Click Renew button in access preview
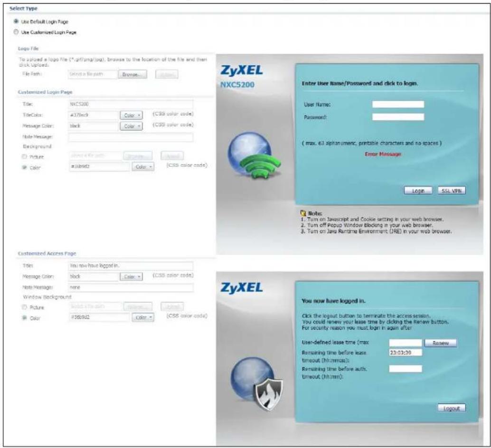The width and height of the screenshot is (491, 448). coord(440,343)
